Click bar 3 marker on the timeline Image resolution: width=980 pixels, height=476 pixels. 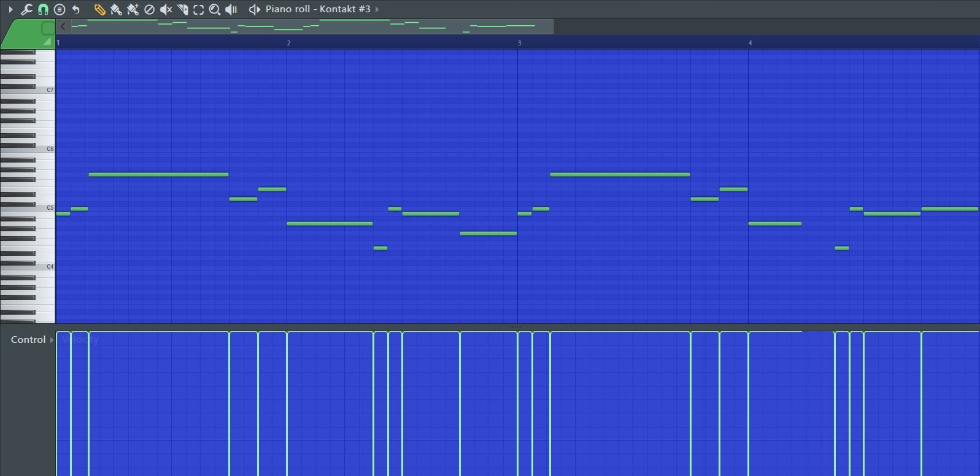click(519, 43)
